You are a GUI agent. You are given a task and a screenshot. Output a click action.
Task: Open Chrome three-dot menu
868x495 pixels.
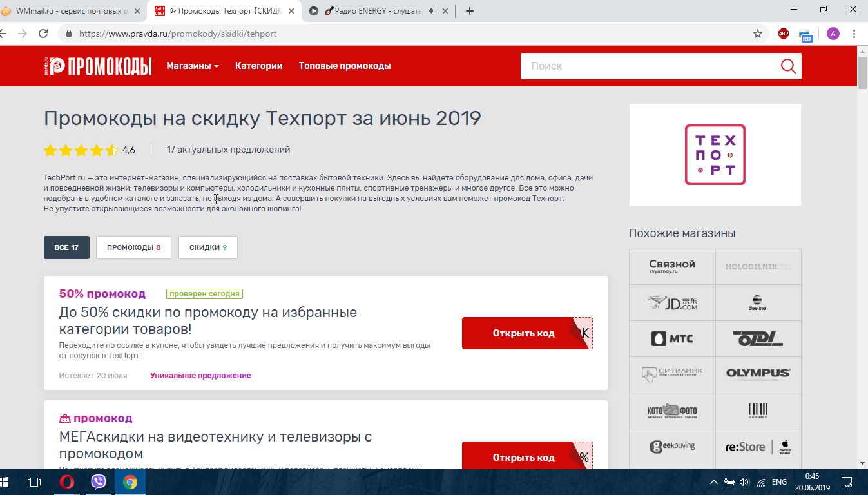click(854, 34)
